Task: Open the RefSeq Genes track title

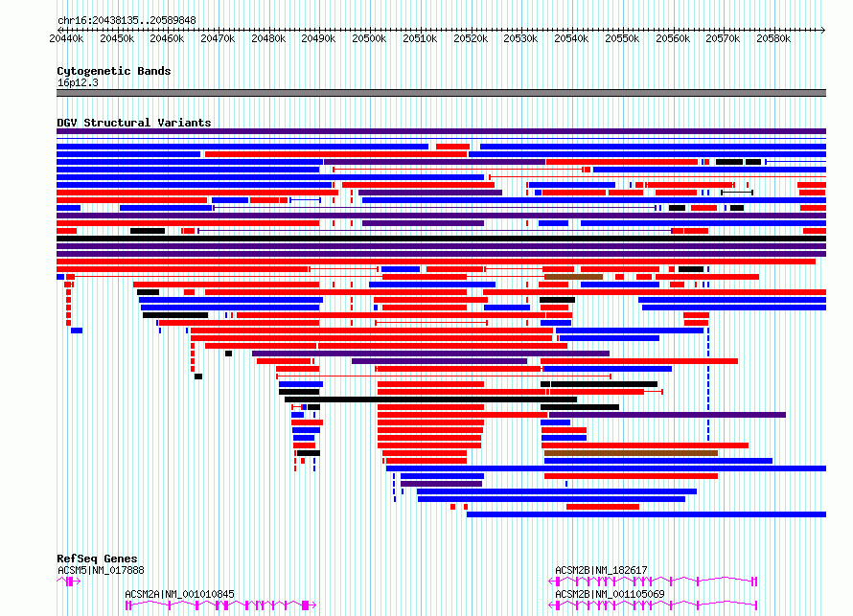Action: point(97,559)
